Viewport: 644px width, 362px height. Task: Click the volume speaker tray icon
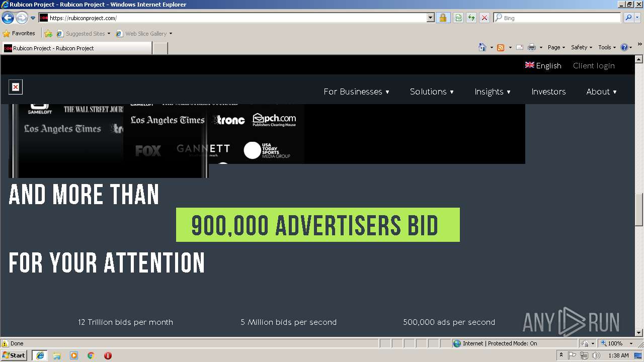[596, 355]
